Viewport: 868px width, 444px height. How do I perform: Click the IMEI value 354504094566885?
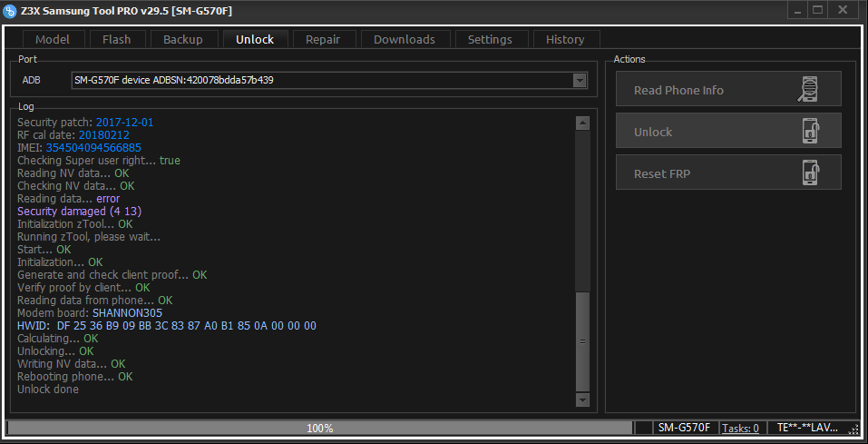[x=93, y=147]
